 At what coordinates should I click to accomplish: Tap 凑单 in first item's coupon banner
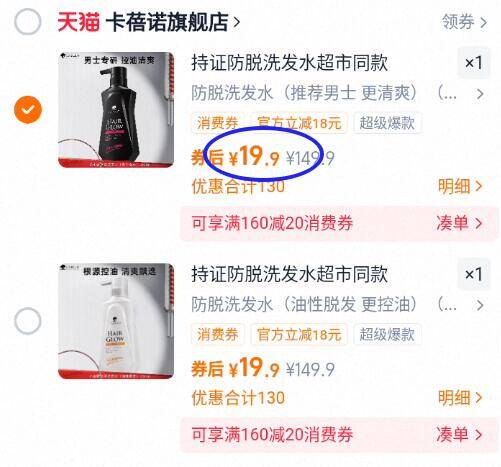click(459, 223)
